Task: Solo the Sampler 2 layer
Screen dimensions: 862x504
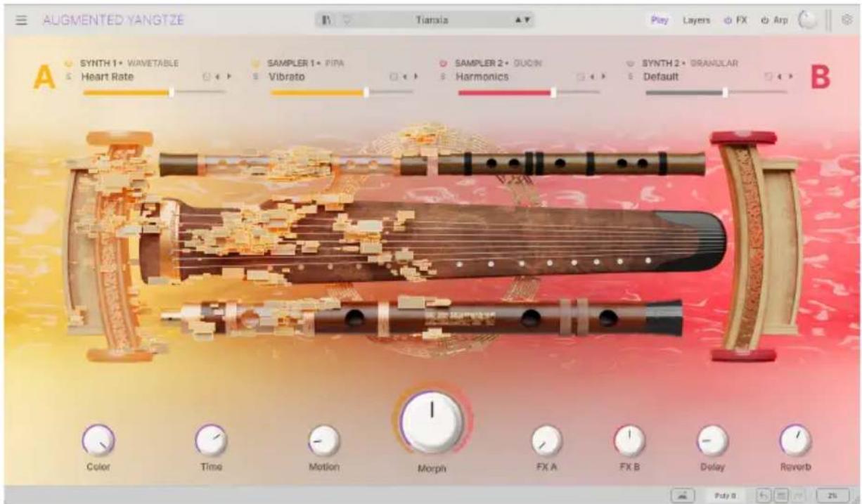Action: click(x=443, y=77)
